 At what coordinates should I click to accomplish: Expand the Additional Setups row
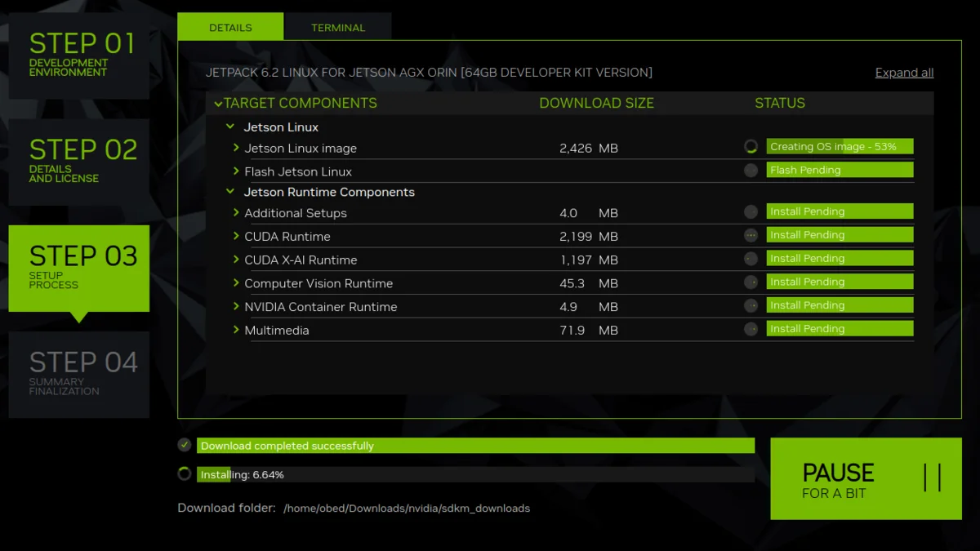pyautogui.click(x=236, y=213)
